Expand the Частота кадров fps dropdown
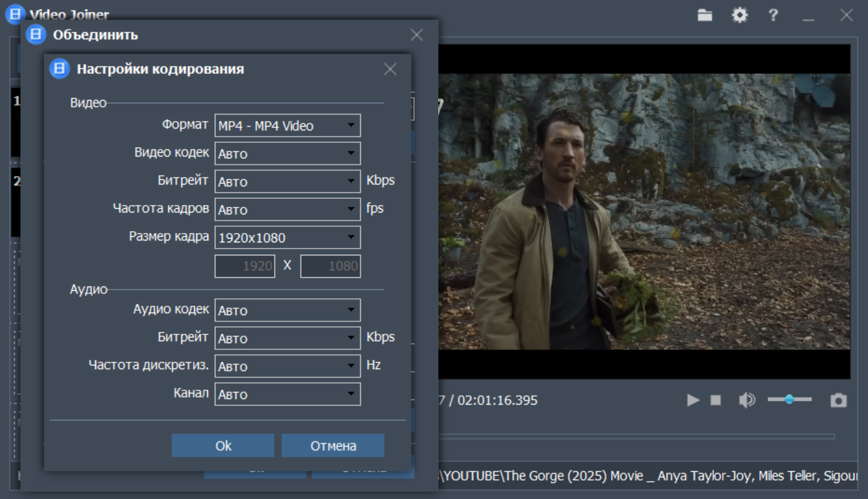This screenshot has height=499, width=868. click(x=287, y=209)
